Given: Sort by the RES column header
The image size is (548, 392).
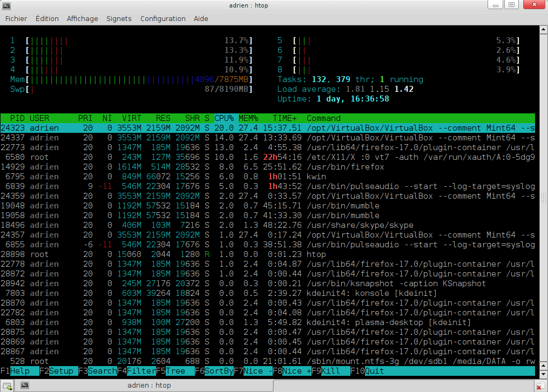Looking at the screenshot, I should pos(163,118).
